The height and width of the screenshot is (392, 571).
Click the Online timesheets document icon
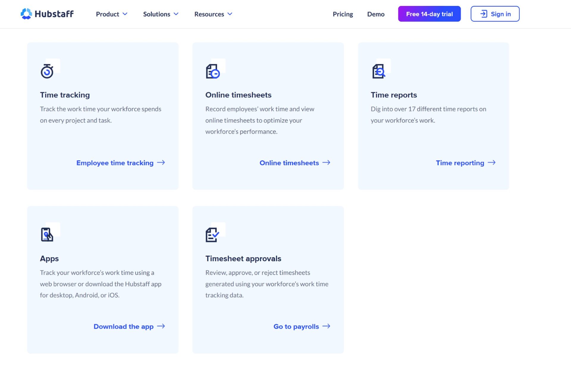212,71
